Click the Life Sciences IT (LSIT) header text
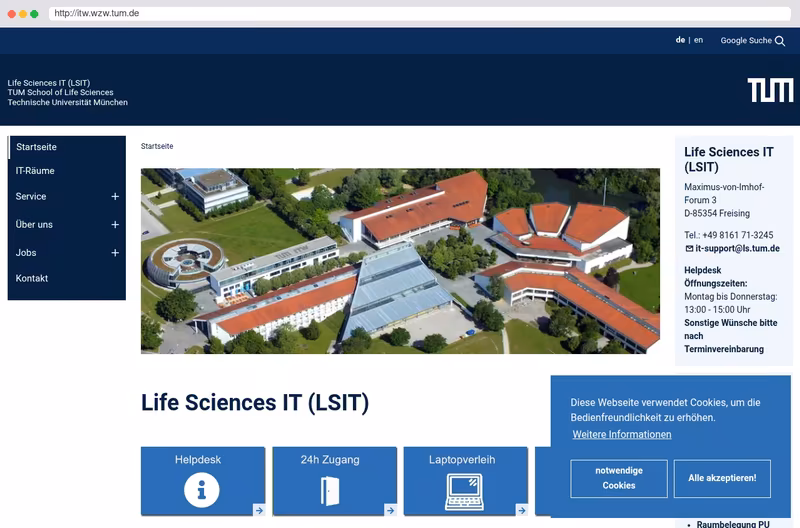The width and height of the screenshot is (800, 528). pos(48,83)
